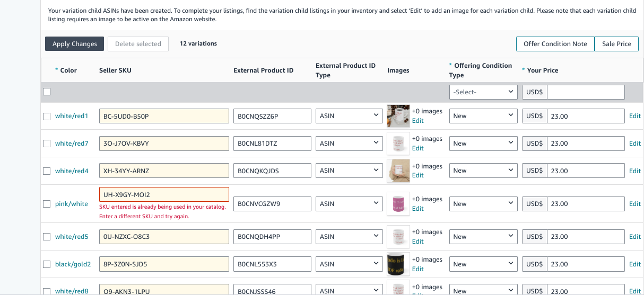Open the Sale Price tab
Viewport: 644px width, 295px height.
point(616,44)
